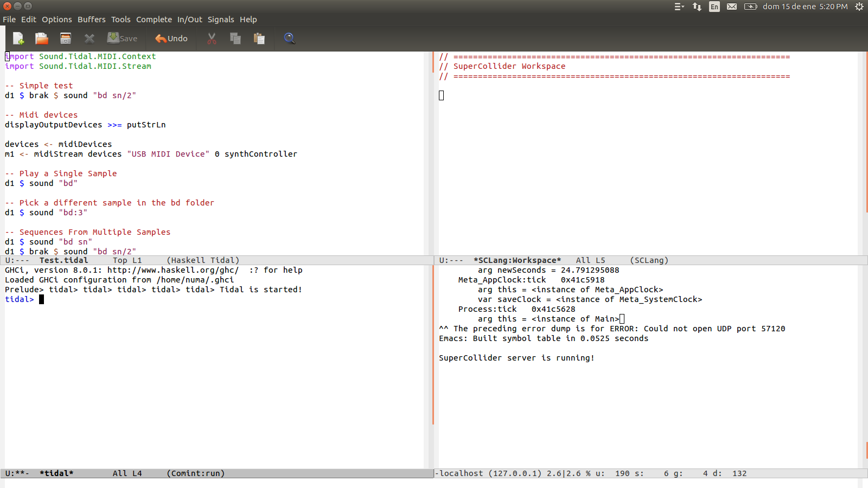868x488 pixels.
Task: Click the displayOutputDevices >>= putStrLn line
Action: pyautogui.click(x=85, y=125)
